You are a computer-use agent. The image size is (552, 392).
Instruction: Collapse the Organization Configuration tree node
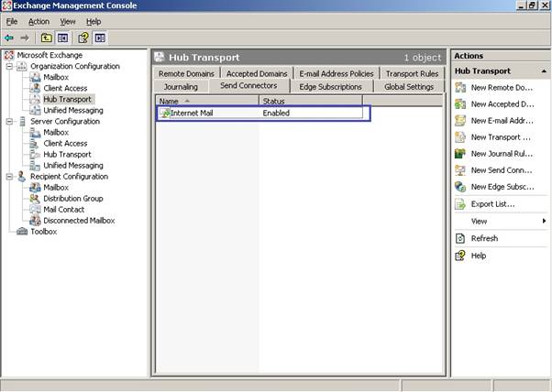click(9, 66)
